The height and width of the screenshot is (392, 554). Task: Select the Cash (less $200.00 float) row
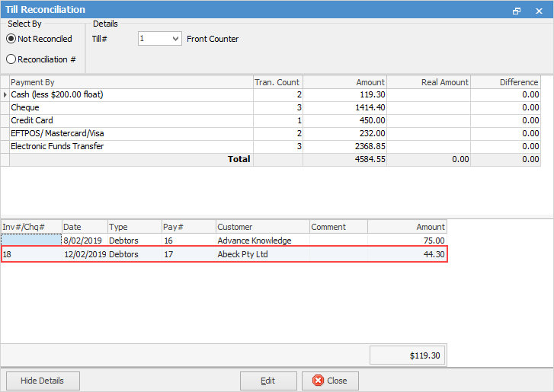click(x=130, y=95)
